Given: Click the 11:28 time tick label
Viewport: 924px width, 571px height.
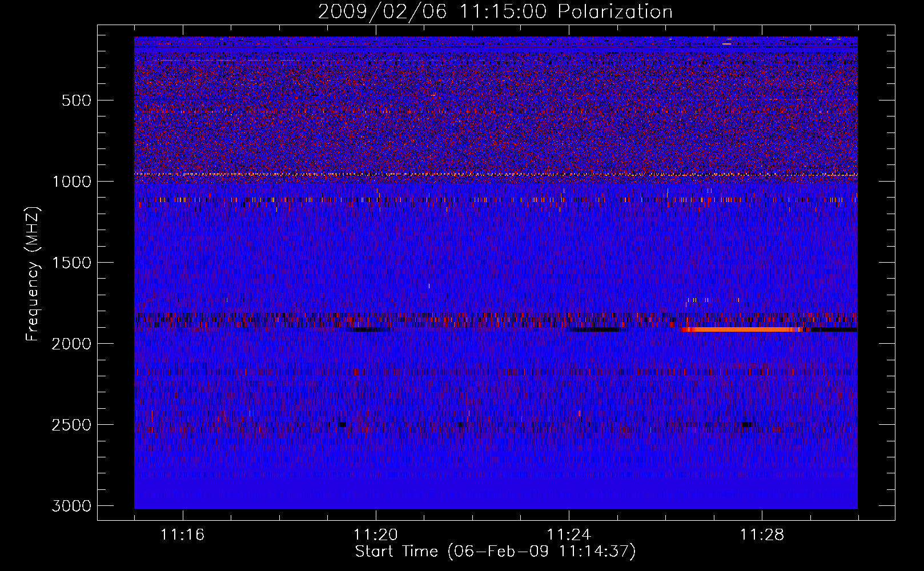Looking at the screenshot, I should tap(762, 535).
